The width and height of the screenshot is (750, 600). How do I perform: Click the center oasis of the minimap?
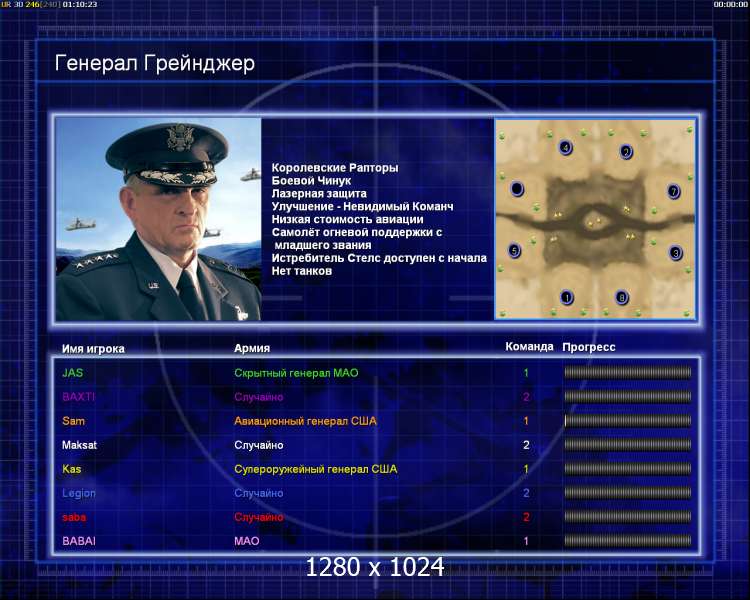(x=595, y=222)
